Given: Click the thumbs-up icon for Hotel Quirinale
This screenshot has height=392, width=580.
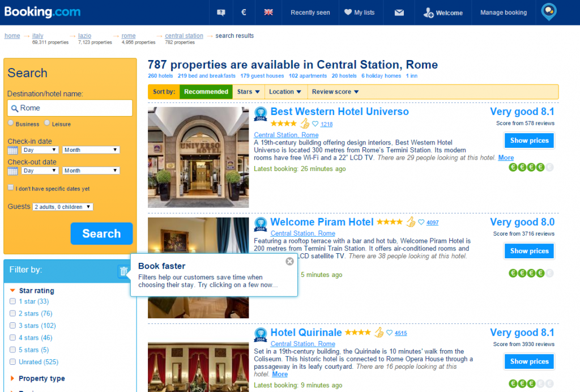Looking at the screenshot, I should pos(379,333).
